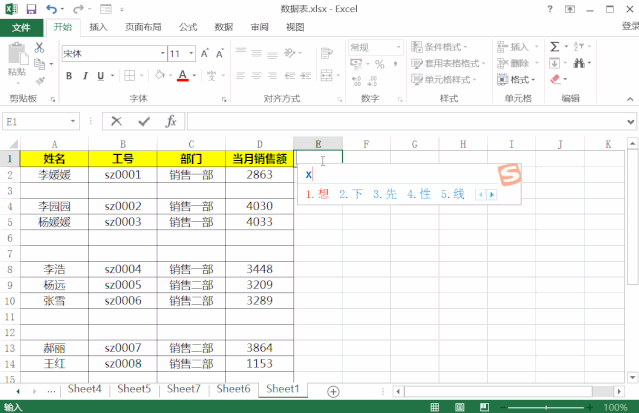Viewport: 639px width, 413px height.
Task: Click the Decrease Font Size icon
Action: [220, 53]
